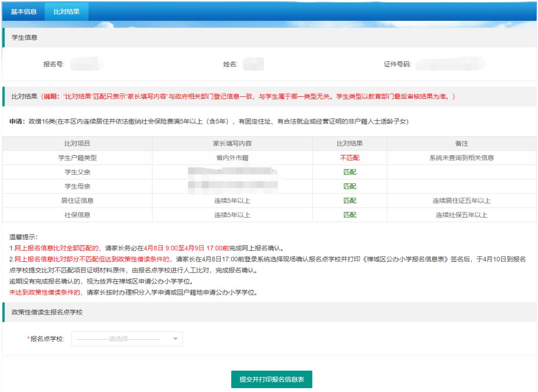Image resolution: width=538 pixels, height=392 pixels.
Task: Click the 比对项目 column header
Action: coord(77,144)
